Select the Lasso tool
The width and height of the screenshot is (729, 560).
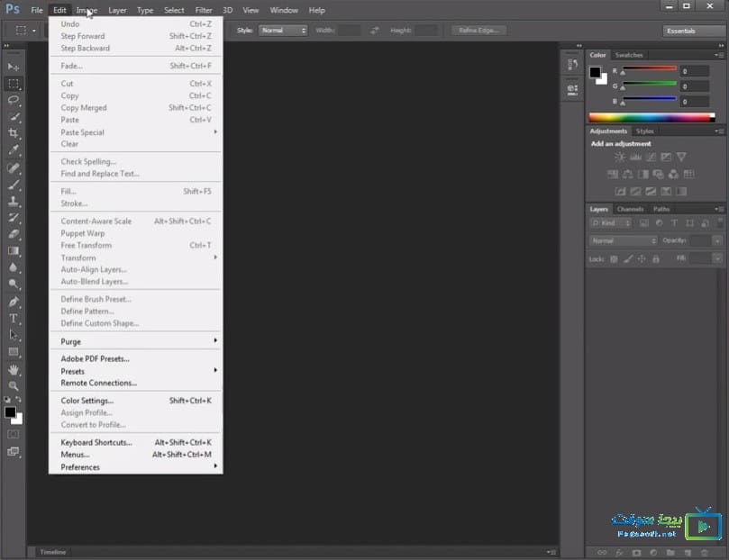tap(13, 100)
